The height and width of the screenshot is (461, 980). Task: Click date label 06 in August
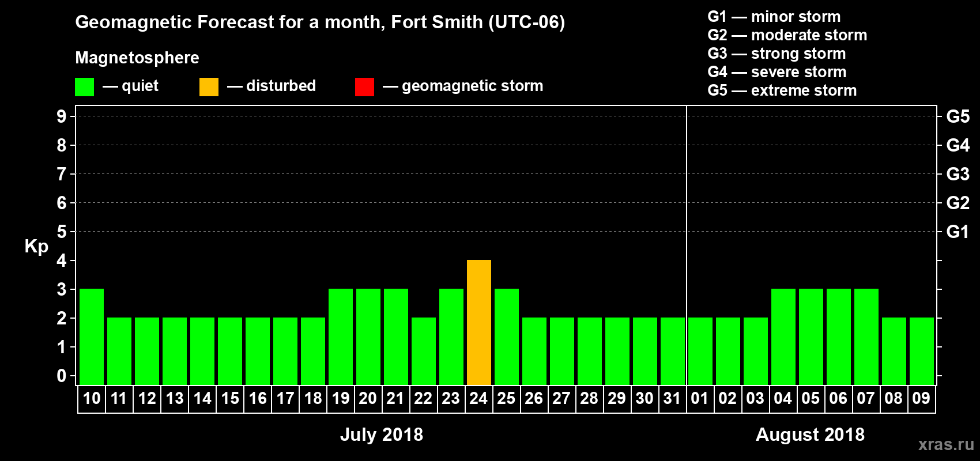click(838, 399)
